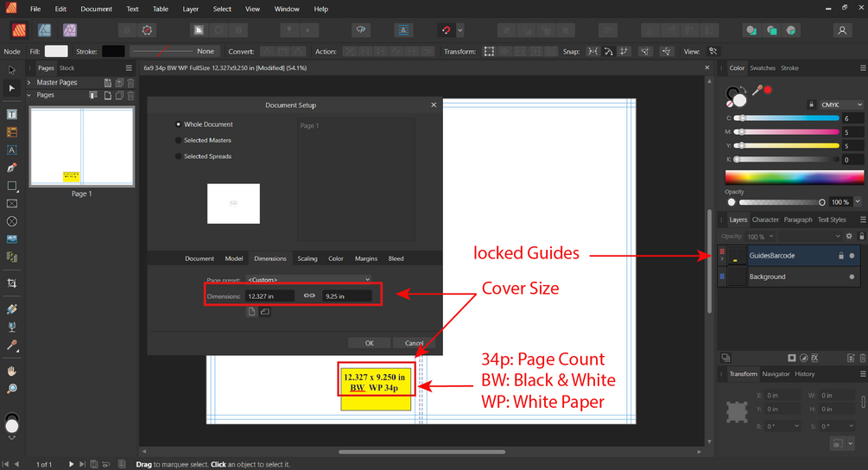The height and width of the screenshot is (470, 868).
Task: Collapse the Pages section
Action: 29,95
